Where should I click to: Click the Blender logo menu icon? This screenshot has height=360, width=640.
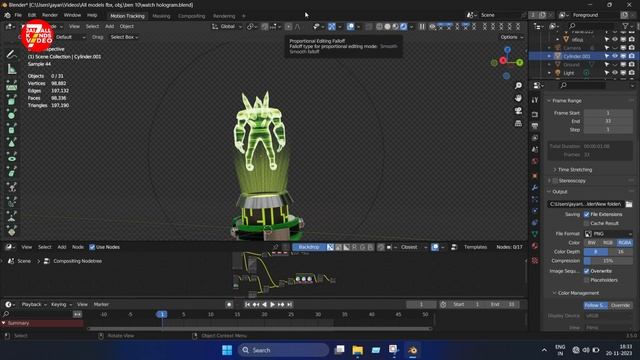point(7,15)
